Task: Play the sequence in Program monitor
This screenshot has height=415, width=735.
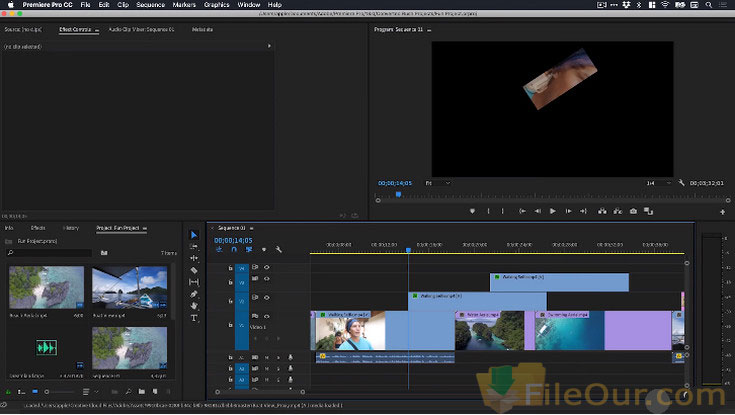Action: (553, 211)
